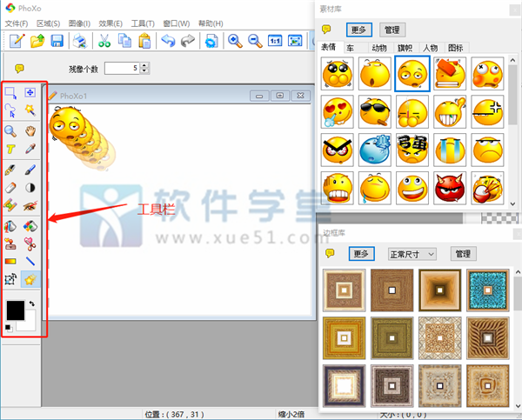Choose the Eraser tool
The image size is (522, 420).
[x=11, y=187]
